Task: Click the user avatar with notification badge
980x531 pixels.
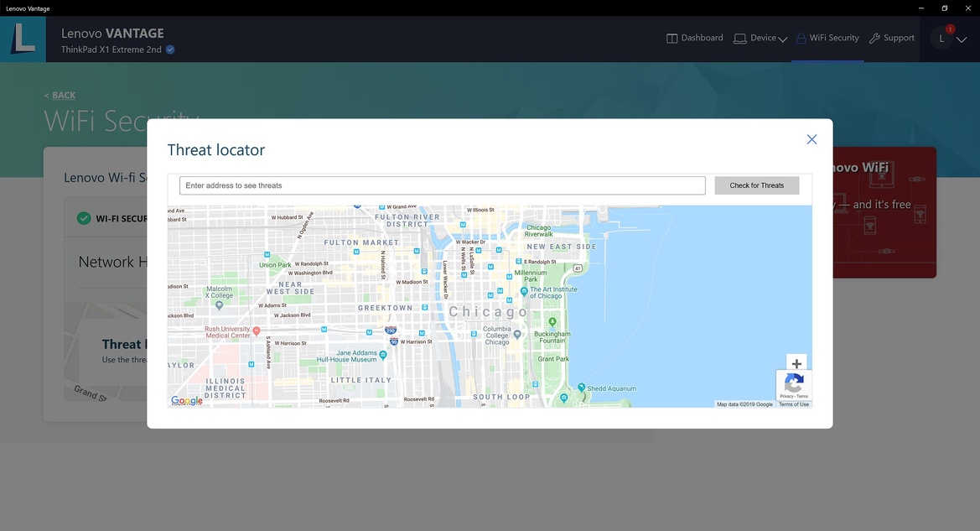Action: (x=942, y=38)
